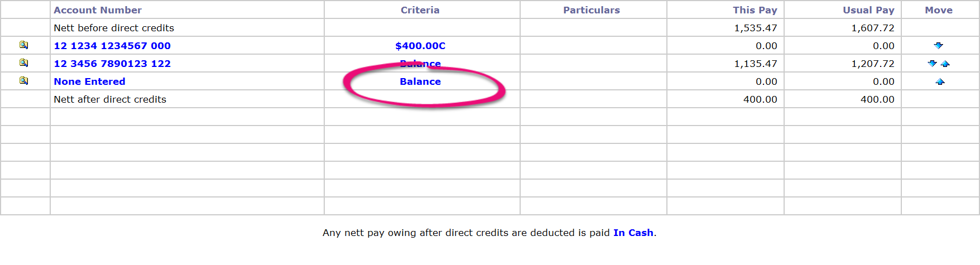Open details icon for account 12 1234 1234567 000
Screen dimensions: 980x265
[23, 45]
